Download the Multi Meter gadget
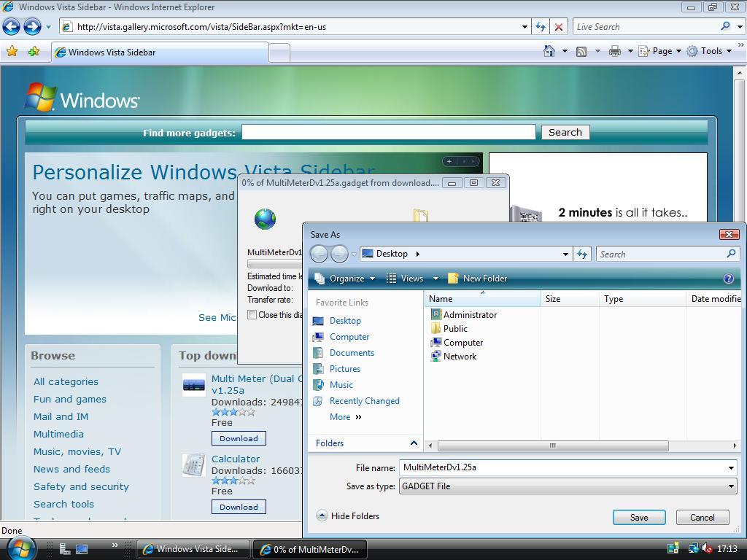The width and height of the screenshot is (747, 560). pos(239,438)
